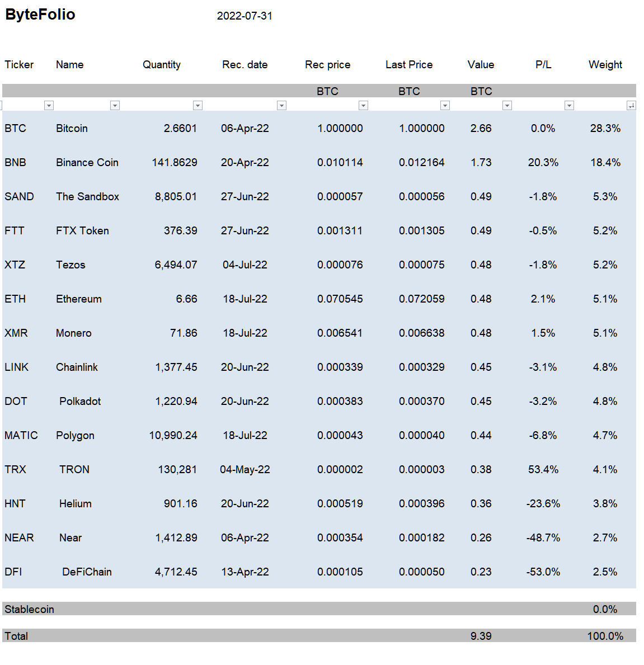Click the Stablecoin row label
Image resolution: width=644 pixels, height=665 pixels.
point(29,609)
